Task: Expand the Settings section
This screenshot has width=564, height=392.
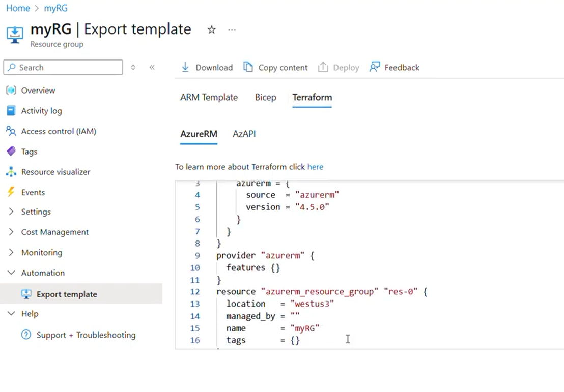Action: (x=11, y=212)
